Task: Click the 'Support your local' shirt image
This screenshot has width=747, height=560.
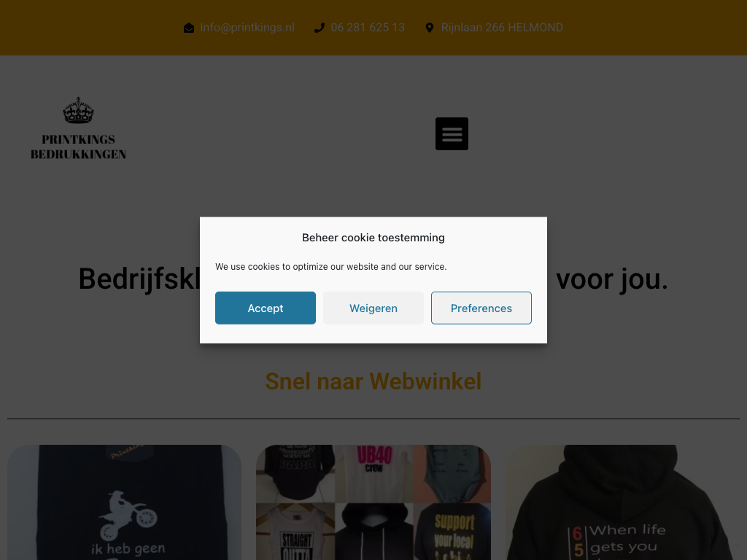Action: [x=452, y=532]
